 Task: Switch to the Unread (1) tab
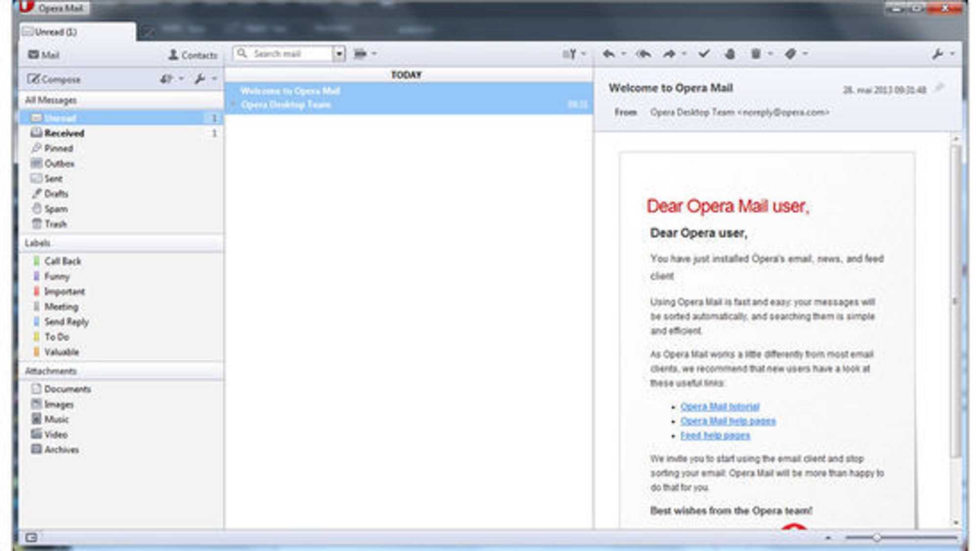pyautogui.click(x=56, y=32)
